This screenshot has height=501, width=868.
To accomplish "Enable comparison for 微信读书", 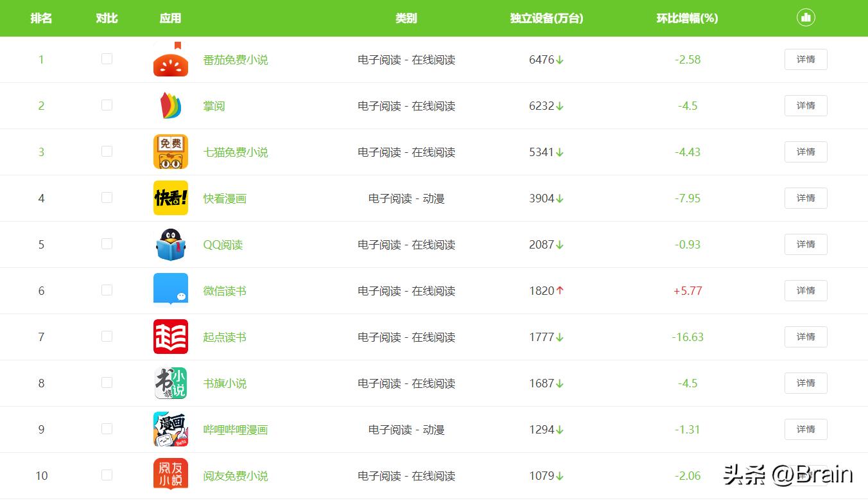I will point(107,290).
